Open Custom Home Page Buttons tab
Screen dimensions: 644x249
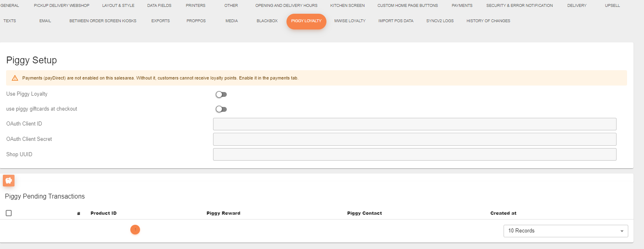pyautogui.click(x=408, y=6)
